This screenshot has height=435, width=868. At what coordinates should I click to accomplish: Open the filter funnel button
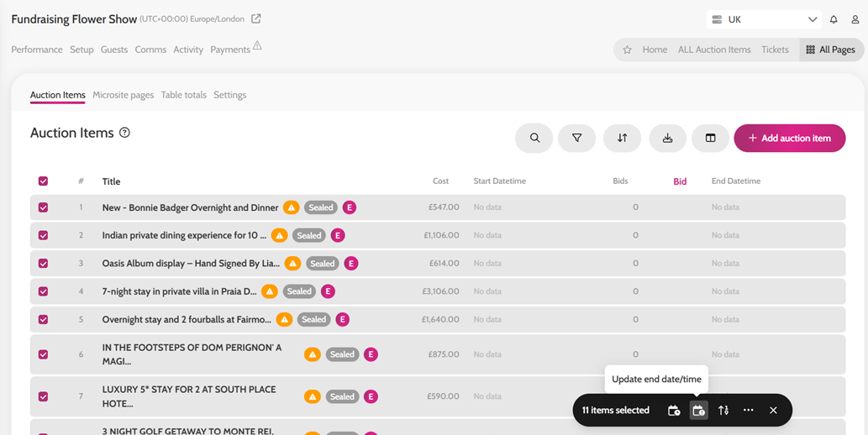[x=576, y=139]
